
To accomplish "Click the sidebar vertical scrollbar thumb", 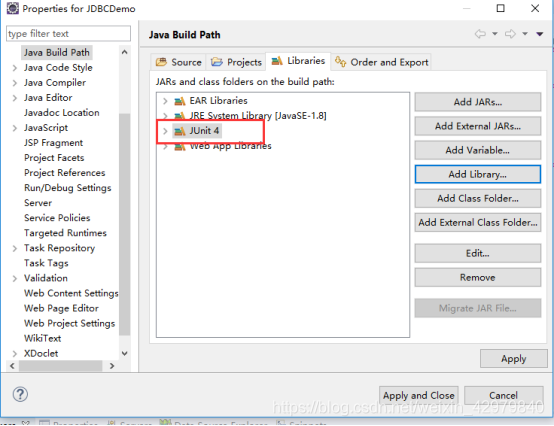I will point(124,224).
